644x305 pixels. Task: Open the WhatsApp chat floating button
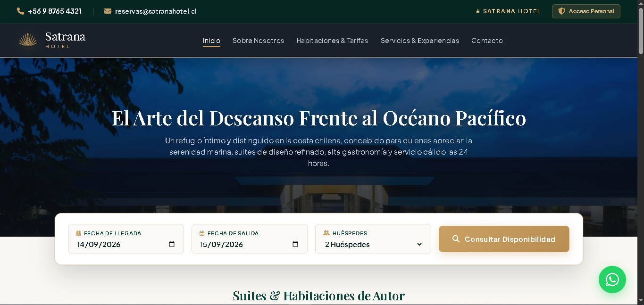tap(612, 280)
